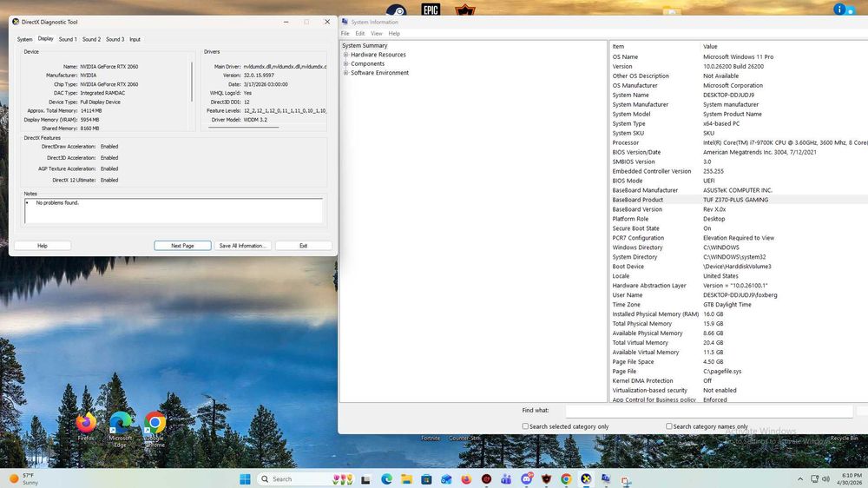Open the volume icon in system tray
868x488 pixels.
pyautogui.click(x=825, y=479)
